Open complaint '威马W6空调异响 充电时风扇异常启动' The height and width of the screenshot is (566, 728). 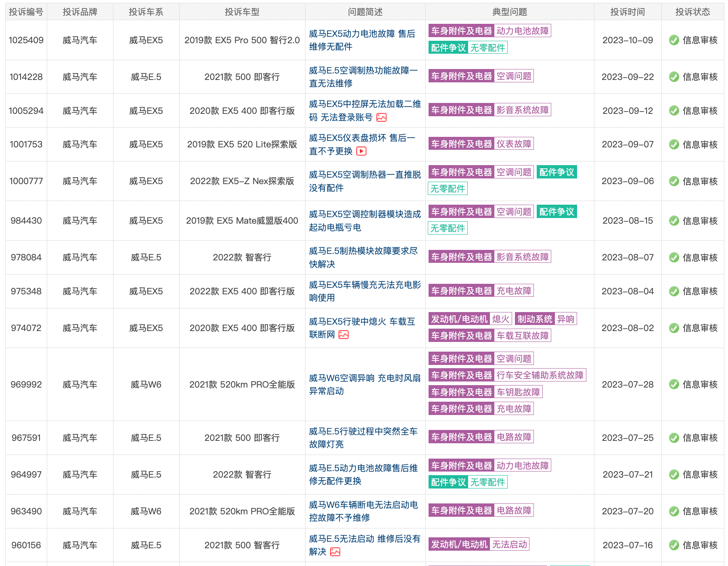(365, 384)
